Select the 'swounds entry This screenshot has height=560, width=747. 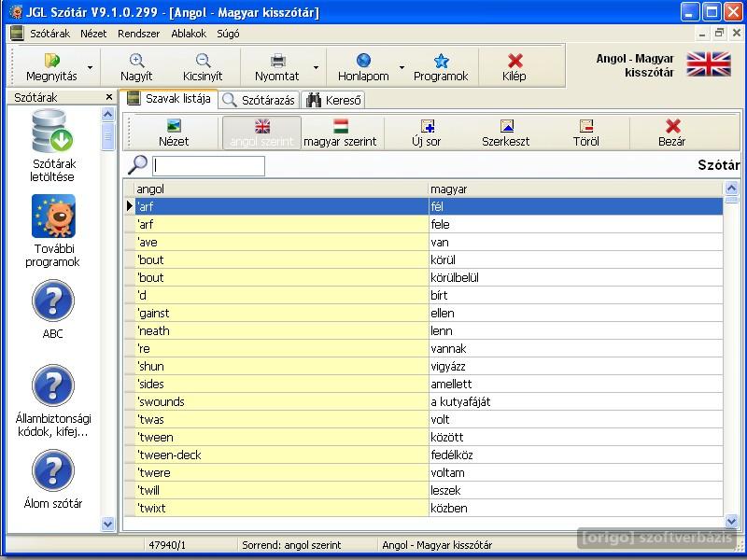282,401
